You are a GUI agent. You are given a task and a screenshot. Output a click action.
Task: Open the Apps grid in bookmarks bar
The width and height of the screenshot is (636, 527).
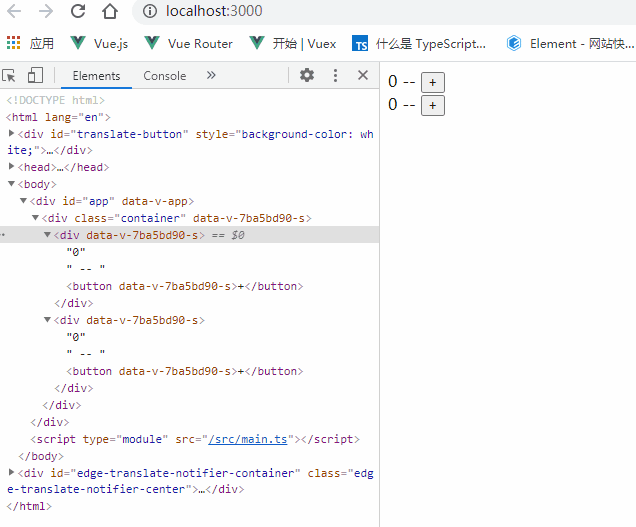14,43
